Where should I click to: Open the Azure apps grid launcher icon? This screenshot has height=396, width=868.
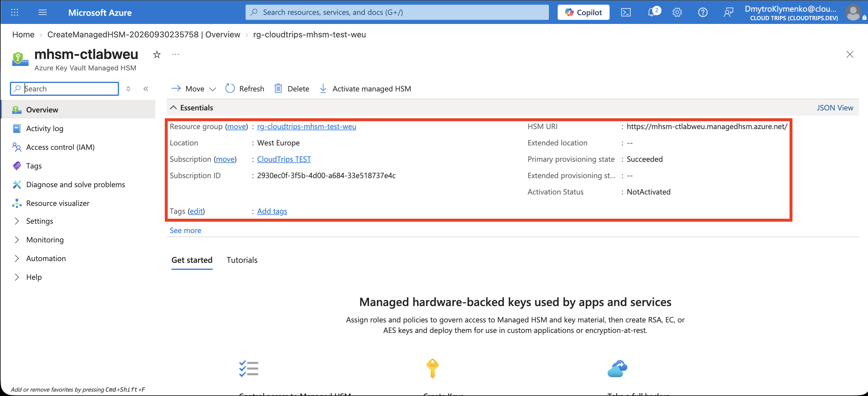[x=15, y=13]
